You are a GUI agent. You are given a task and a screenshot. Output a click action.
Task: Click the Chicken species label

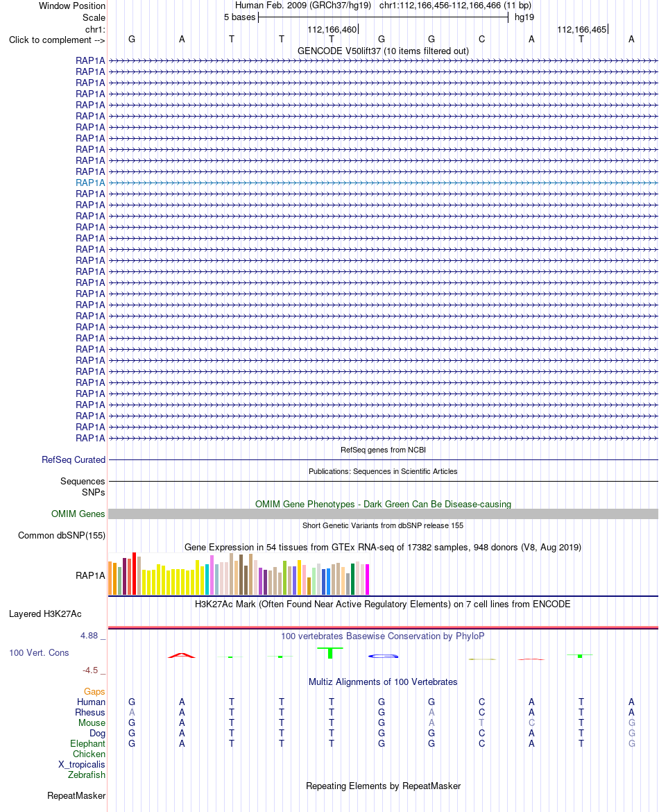pos(89,754)
